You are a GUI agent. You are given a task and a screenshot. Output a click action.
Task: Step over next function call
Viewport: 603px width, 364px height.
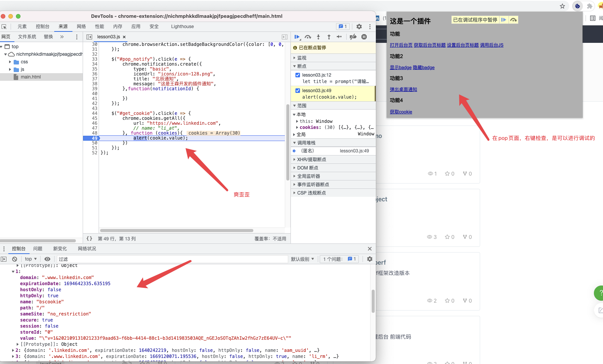(x=308, y=37)
